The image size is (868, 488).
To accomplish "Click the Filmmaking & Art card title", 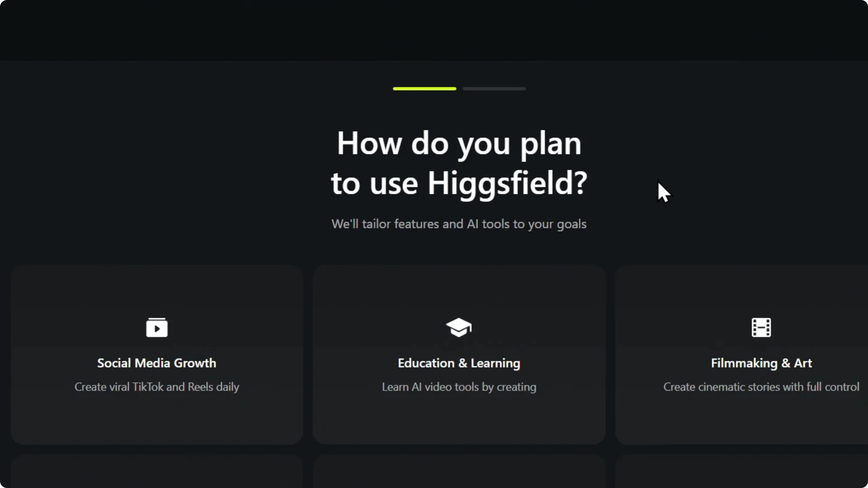I will pyautogui.click(x=761, y=363).
